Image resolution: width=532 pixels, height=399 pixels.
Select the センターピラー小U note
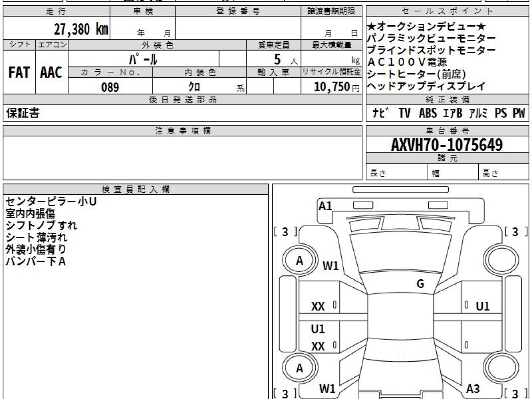51,202
